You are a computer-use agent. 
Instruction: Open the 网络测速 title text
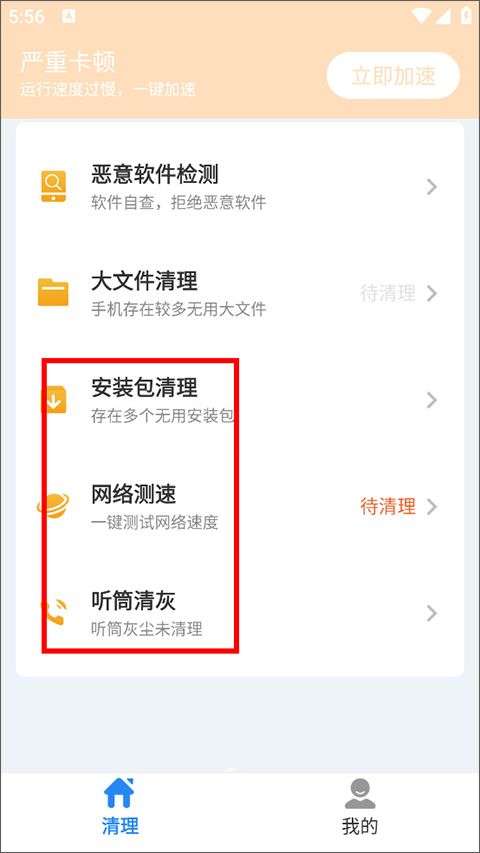click(133, 495)
